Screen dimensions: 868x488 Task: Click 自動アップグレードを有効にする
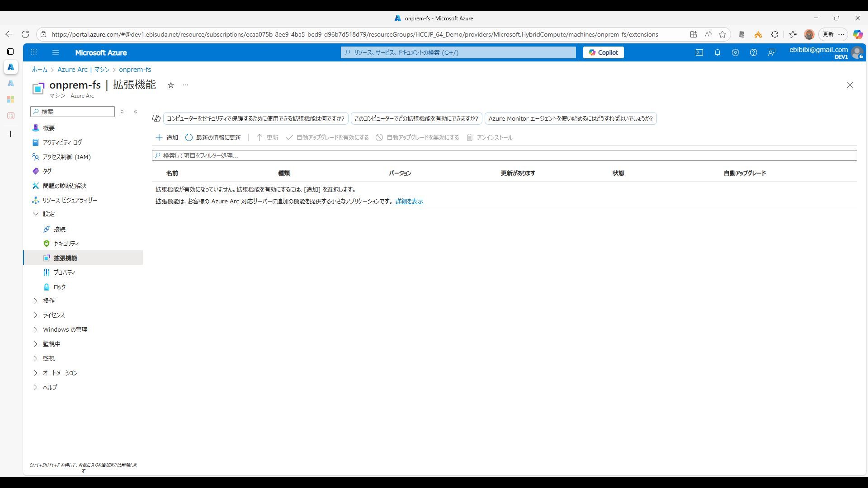coord(327,137)
